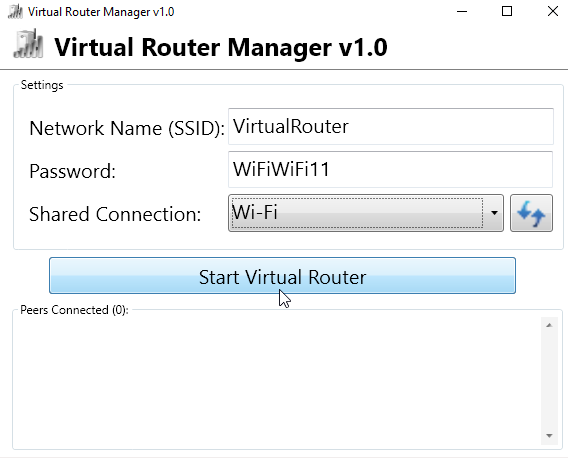This screenshot has height=458, width=568.
Task: Click the Password label text
Action: [x=72, y=171]
